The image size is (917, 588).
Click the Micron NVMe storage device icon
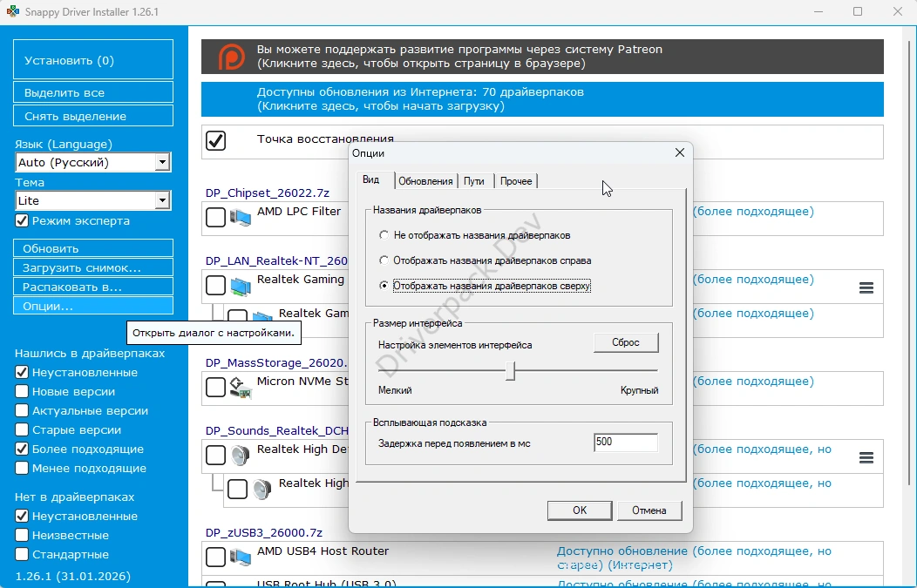[x=241, y=387]
